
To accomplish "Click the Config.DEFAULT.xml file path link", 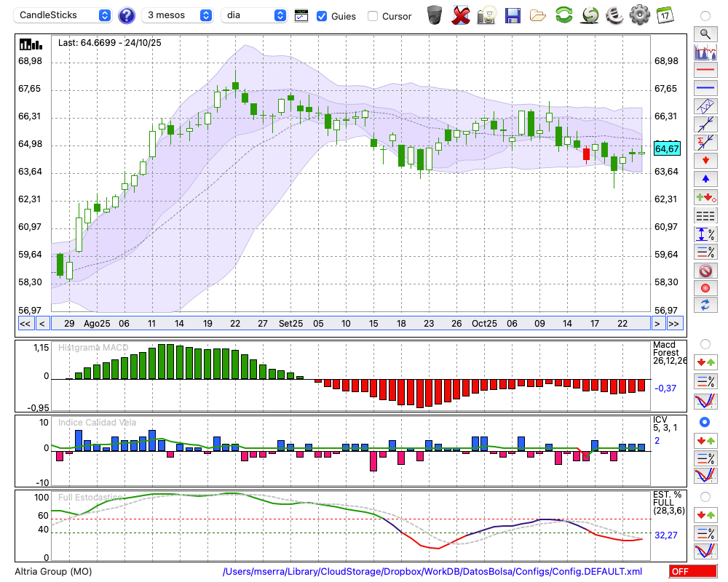I will [432, 572].
